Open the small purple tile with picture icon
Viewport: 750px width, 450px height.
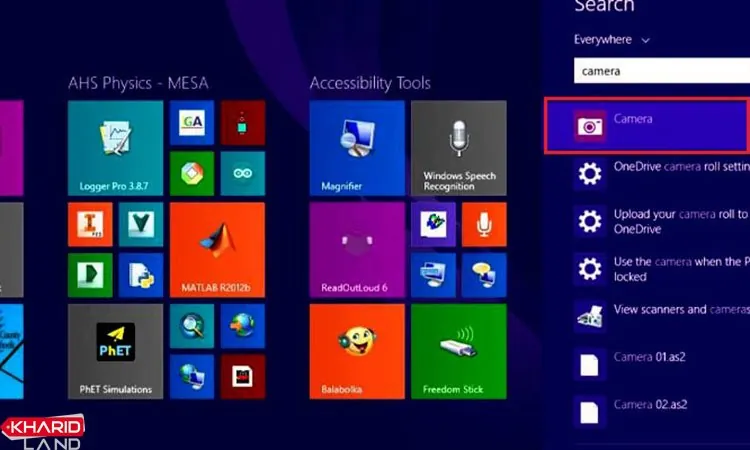click(433, 224)
